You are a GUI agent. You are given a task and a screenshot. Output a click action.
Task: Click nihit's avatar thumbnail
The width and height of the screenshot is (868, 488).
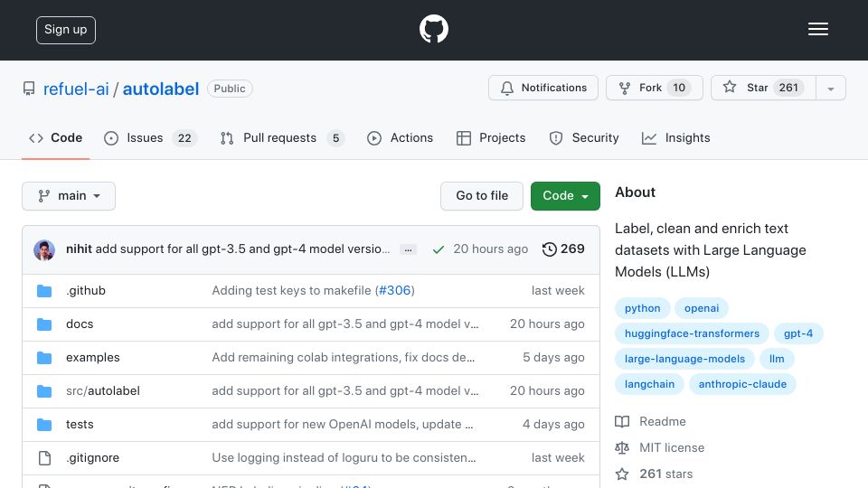click(x=44, y=250)
